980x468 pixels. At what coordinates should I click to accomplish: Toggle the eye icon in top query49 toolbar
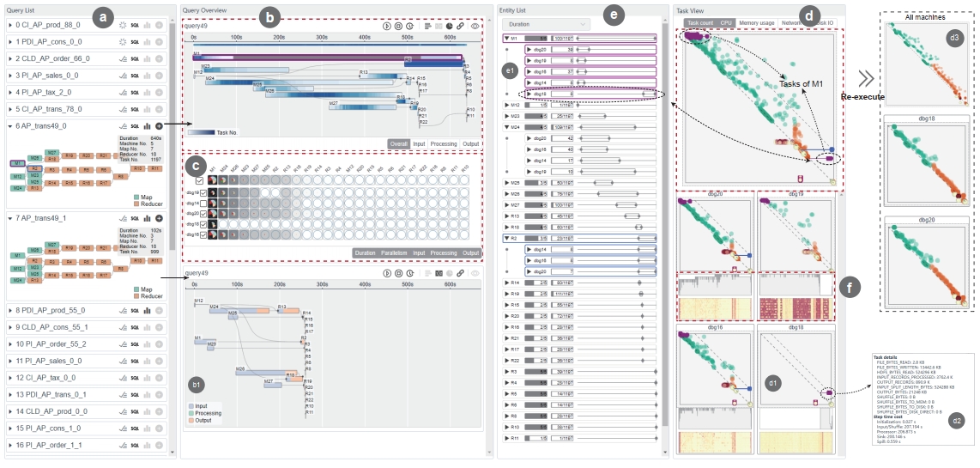coord(475,27)
